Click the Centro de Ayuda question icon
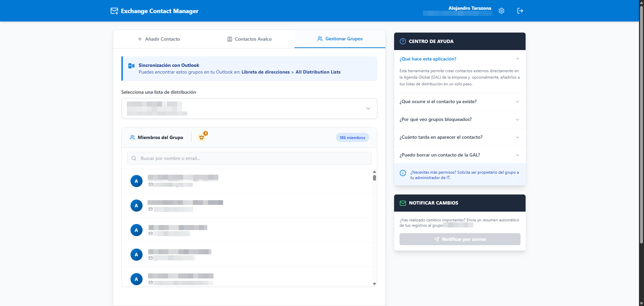This screenshot has width=644, height=306. click(x=403, y=41)
